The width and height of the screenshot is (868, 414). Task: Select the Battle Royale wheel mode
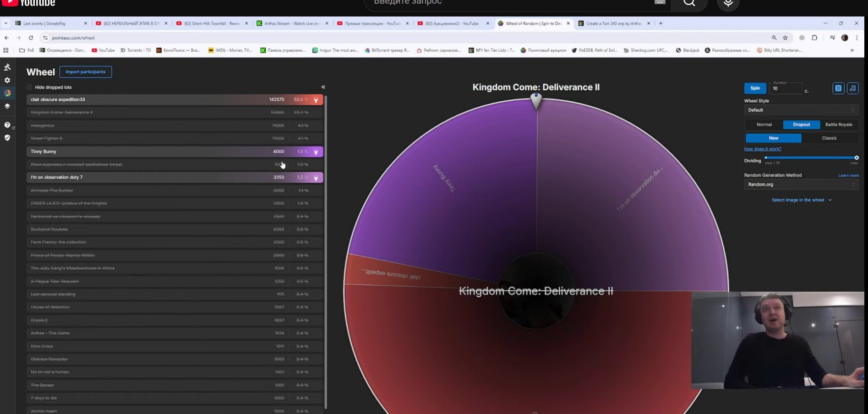(x=839, y=125)
